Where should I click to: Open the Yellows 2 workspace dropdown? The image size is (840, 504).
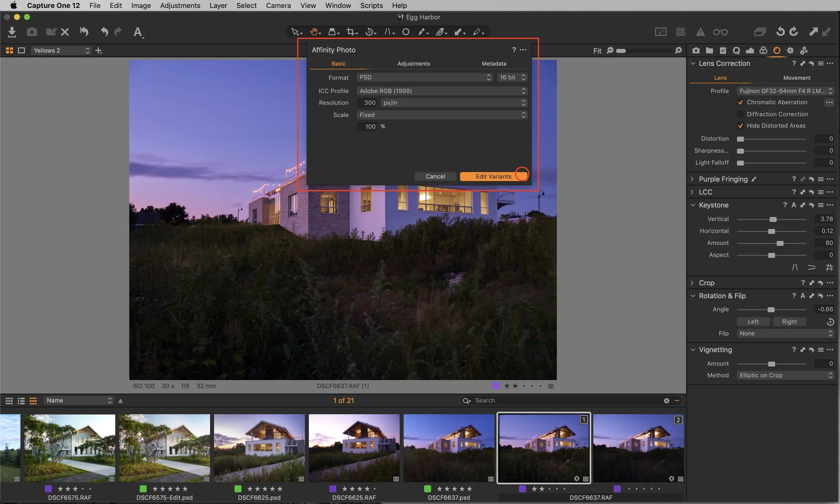point(61,50)
